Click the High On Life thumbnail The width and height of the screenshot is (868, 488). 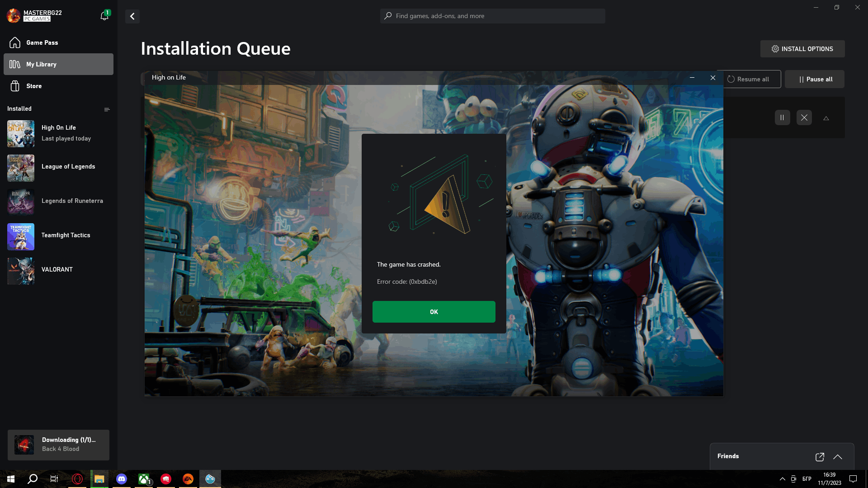21,134
